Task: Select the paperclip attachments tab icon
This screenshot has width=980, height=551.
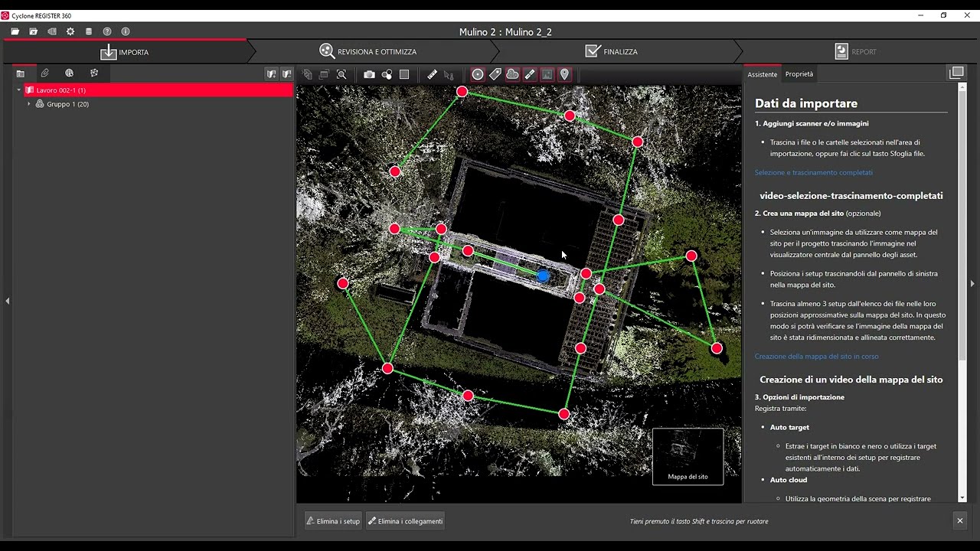Action: pyautogui.click(x=45, y=73)
